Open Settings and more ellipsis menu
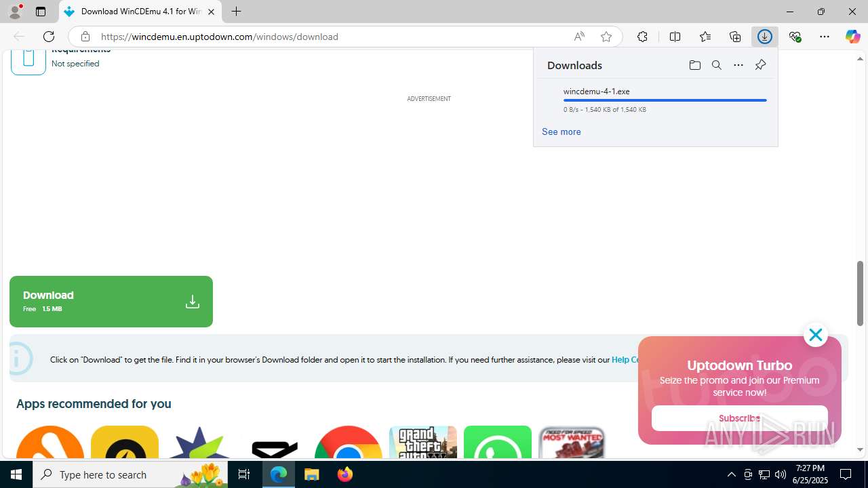Viewport: 868px width, 488px height. point(825,37)
